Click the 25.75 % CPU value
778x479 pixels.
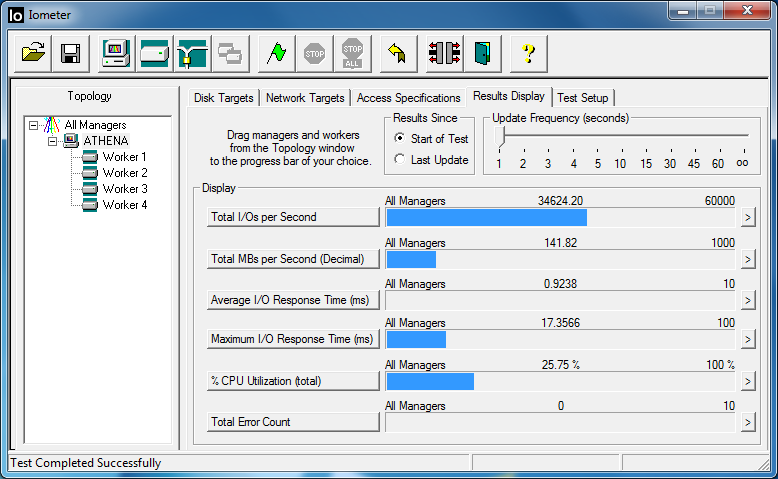(x=561, y=365)
